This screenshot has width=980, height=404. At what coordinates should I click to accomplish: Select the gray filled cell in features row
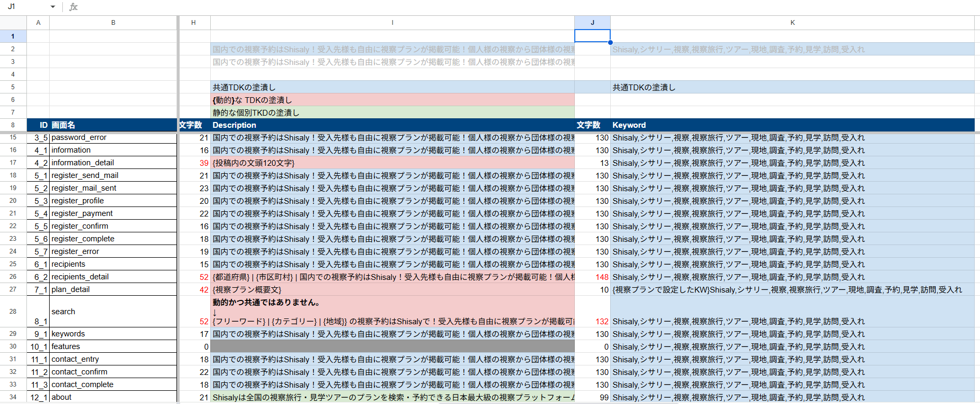point(392,346)
